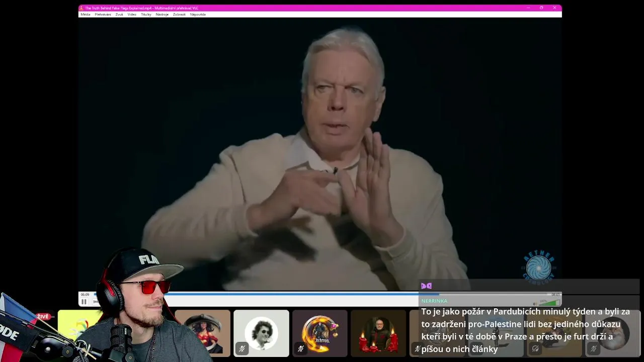Screen dimensions: 644x362
Task: Click the total time label at seek bar end
Action: (x=555, y=295)
